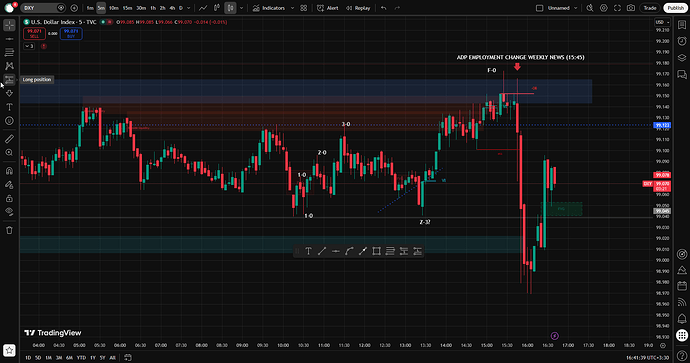Select the Measure ruler tool
Screen dimensions: 690x363
tap(9, 139)
